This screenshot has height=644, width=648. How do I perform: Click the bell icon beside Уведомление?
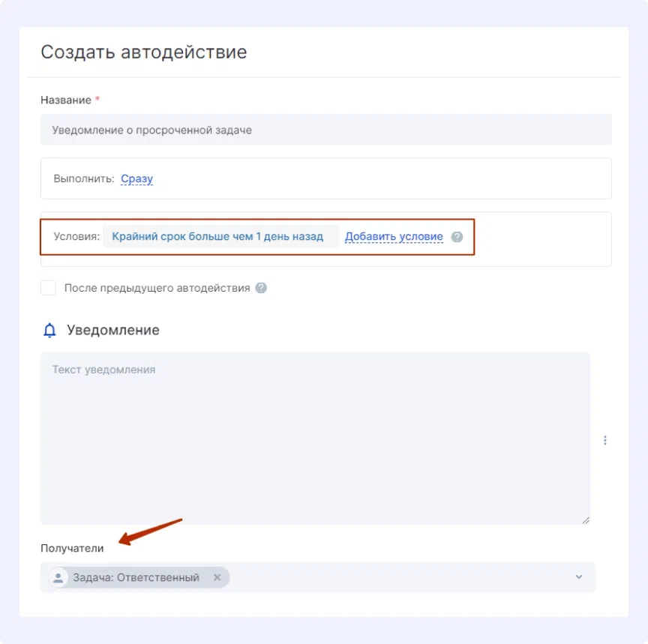coord(48,330)
